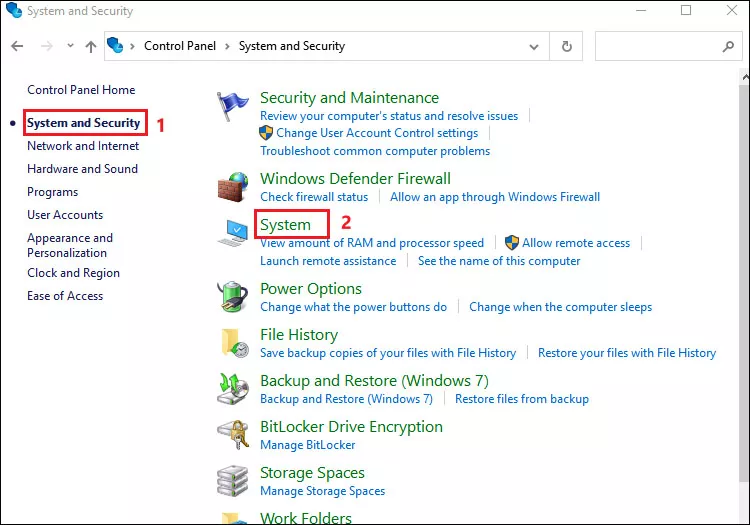The height and width of the screenshot is (525, 750).
Task: Click the Work Folders icon
Action: (x=234, y=518)
